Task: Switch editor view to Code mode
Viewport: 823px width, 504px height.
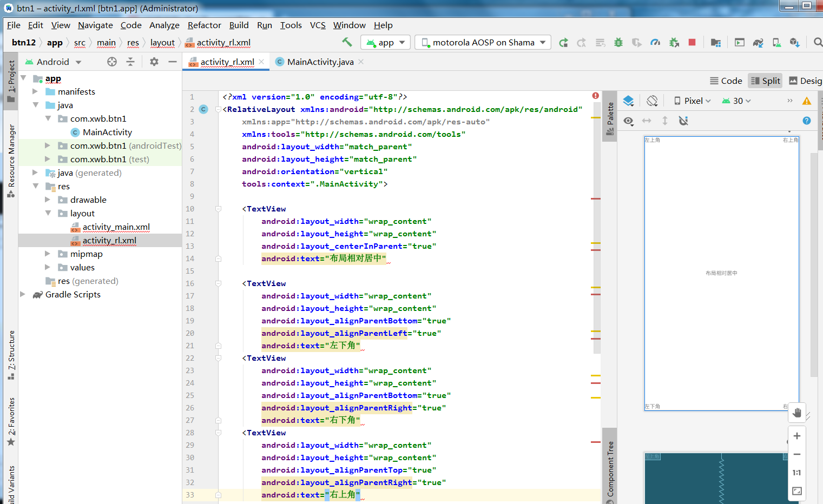Action: tap(726, 81)
